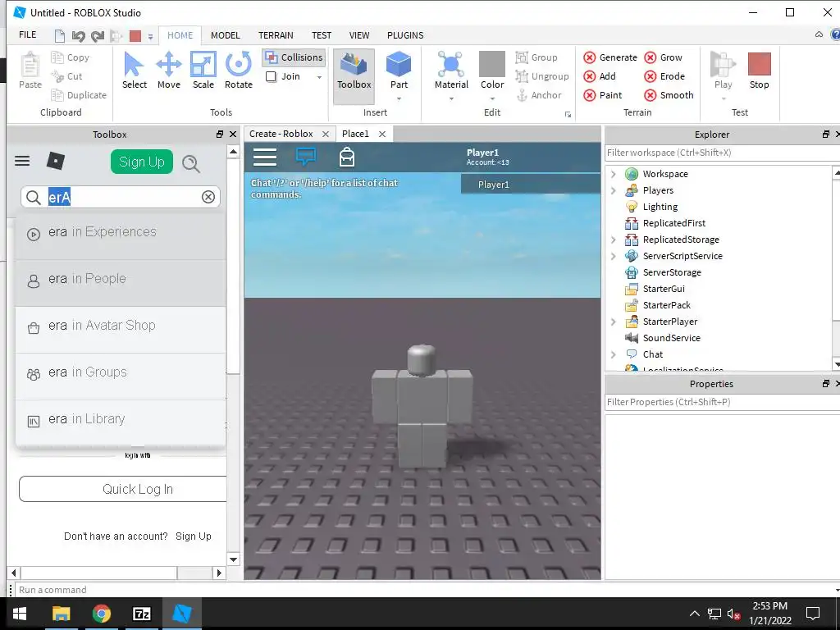Expand the ReplicatedStorage tree node

point(614,240)
